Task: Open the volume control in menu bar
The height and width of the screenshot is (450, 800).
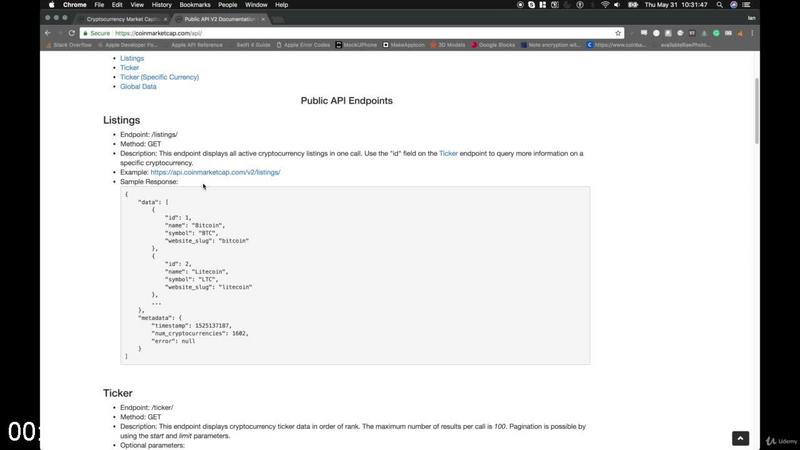Action: (617, 5)
